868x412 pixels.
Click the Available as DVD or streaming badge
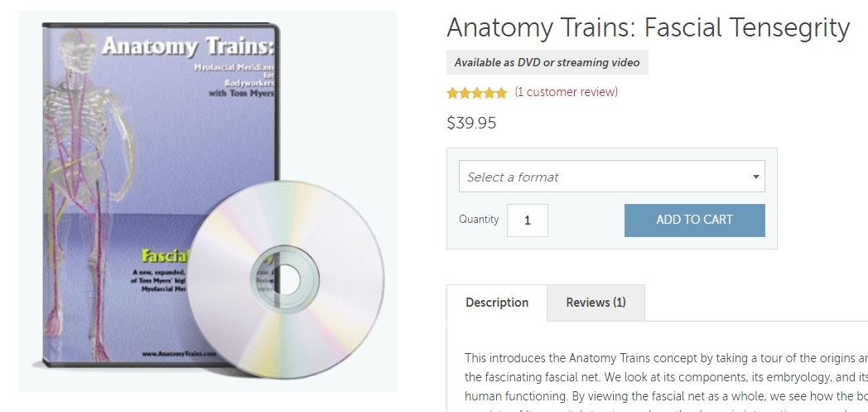coord(547,62)
